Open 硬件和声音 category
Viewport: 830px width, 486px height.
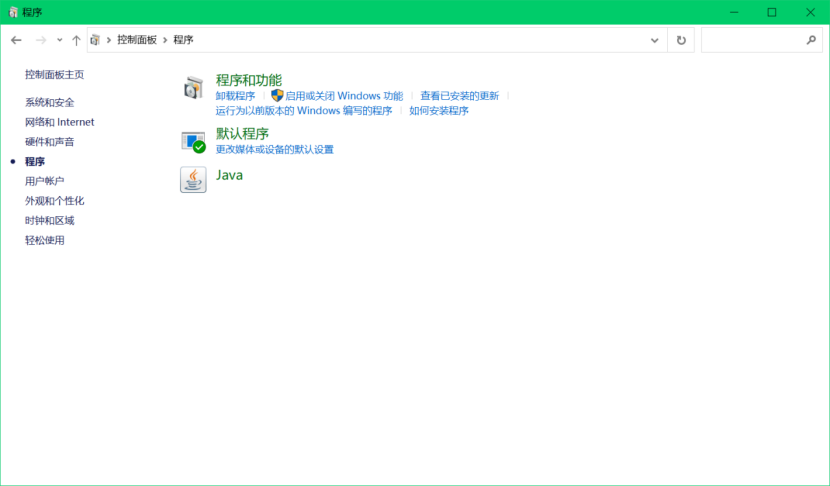(50, 142)
